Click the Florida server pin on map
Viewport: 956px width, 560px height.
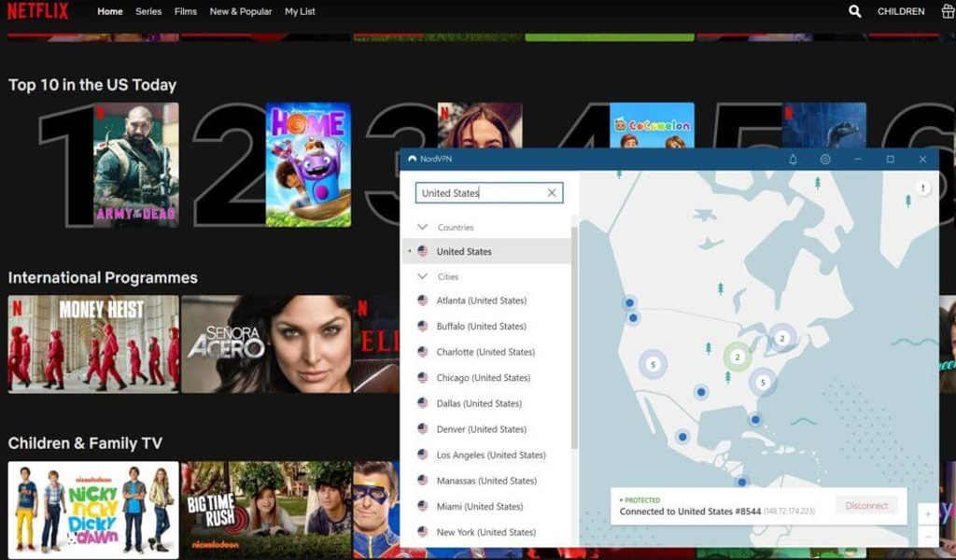tap(755, 419)
